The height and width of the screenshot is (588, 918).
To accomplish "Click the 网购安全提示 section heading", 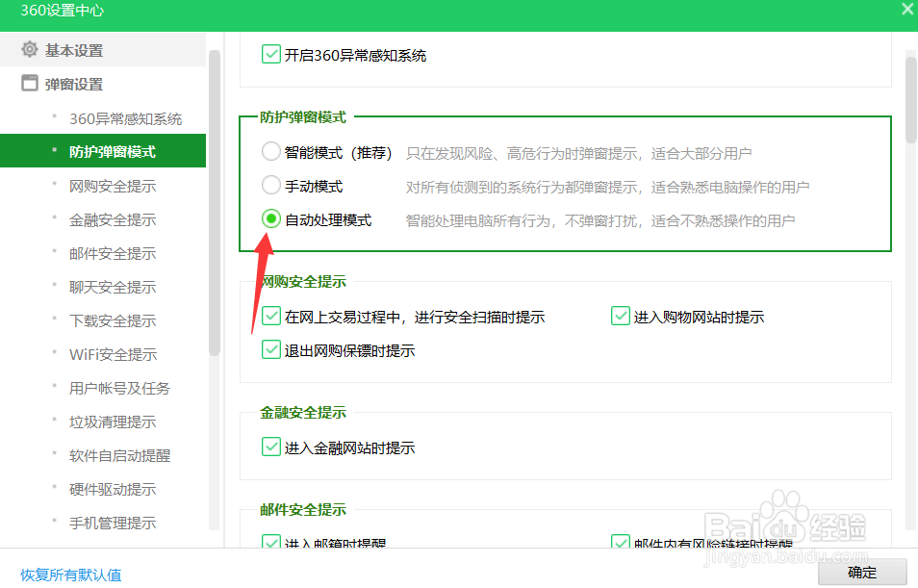I will click(x=303, y=282).
